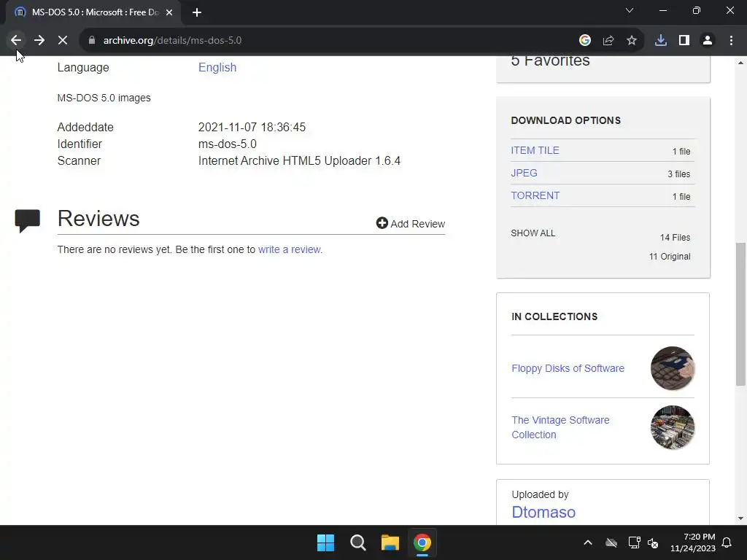The image size is (747, 560).
Task: Bookmark this page with the star icon
Action: coord(632,41)
